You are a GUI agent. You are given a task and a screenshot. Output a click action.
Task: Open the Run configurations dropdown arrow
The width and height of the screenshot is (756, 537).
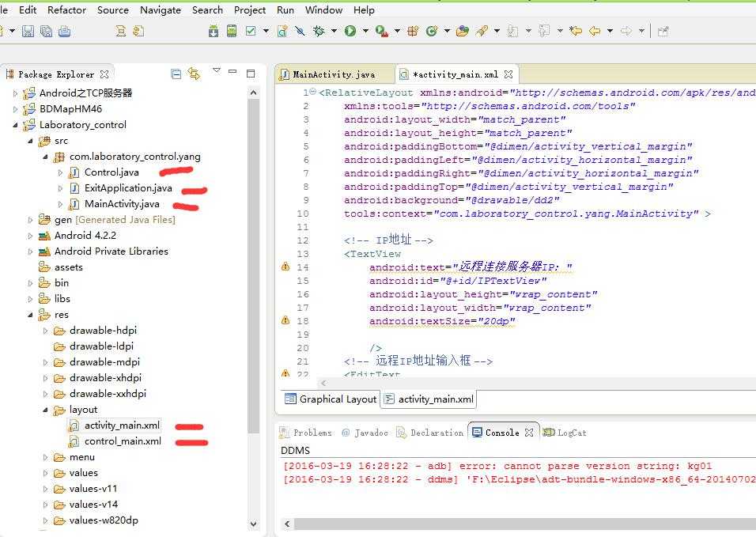pos(365,32)
